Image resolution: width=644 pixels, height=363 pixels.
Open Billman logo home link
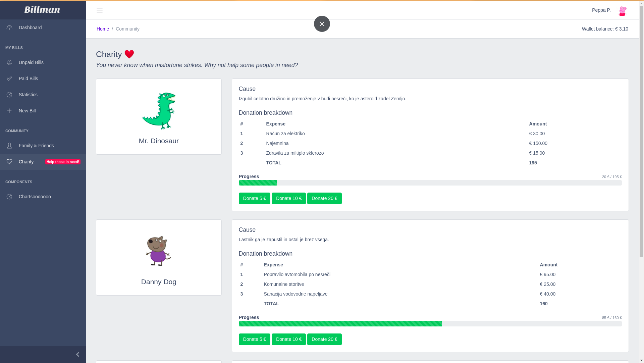click(x=42, y=10)
